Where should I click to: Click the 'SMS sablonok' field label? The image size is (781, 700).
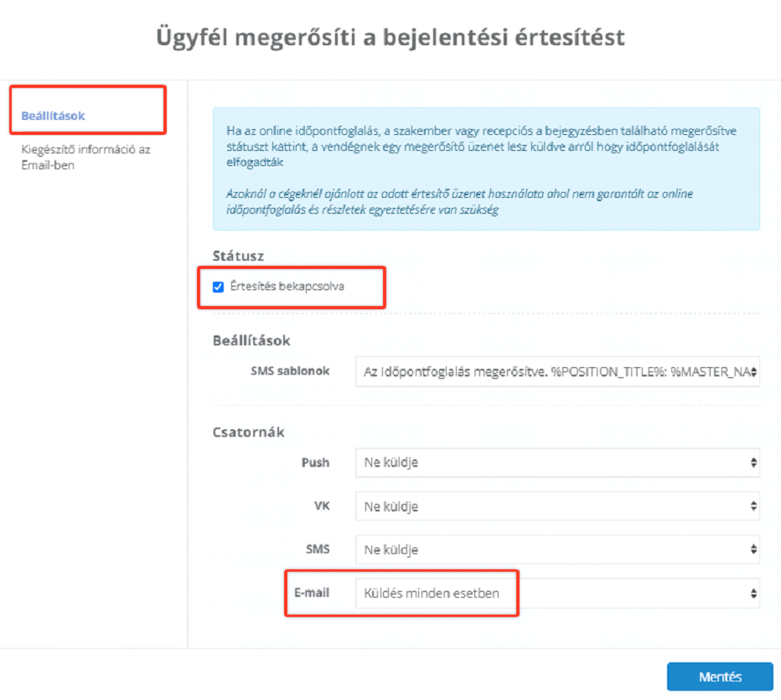[x=290, y=371]
